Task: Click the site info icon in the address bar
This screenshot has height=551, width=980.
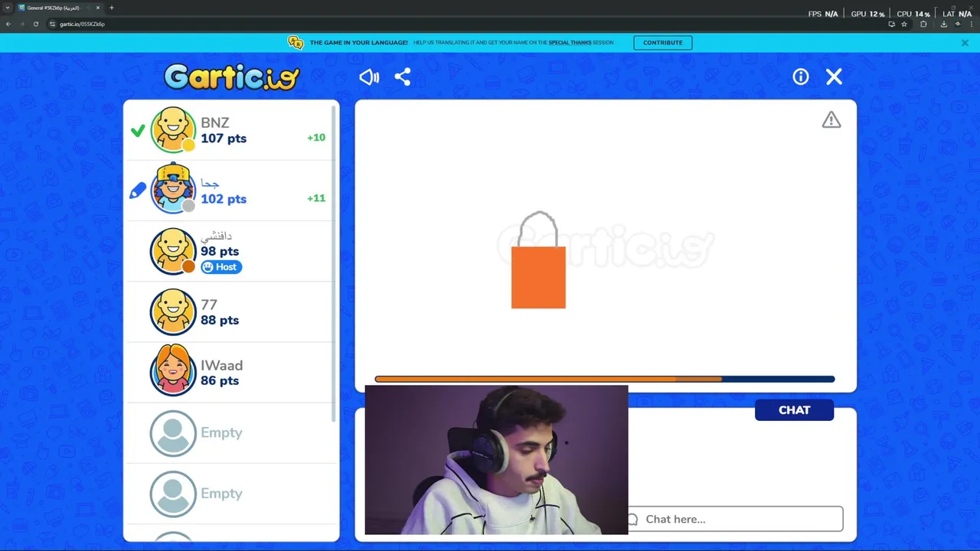Action: [x=52, y=24]
